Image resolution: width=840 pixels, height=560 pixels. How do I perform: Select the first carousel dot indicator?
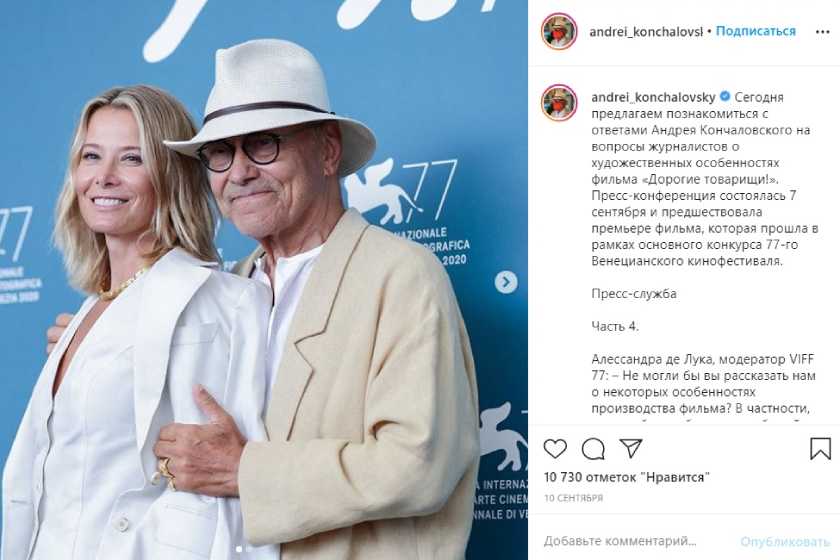(239, 549)
